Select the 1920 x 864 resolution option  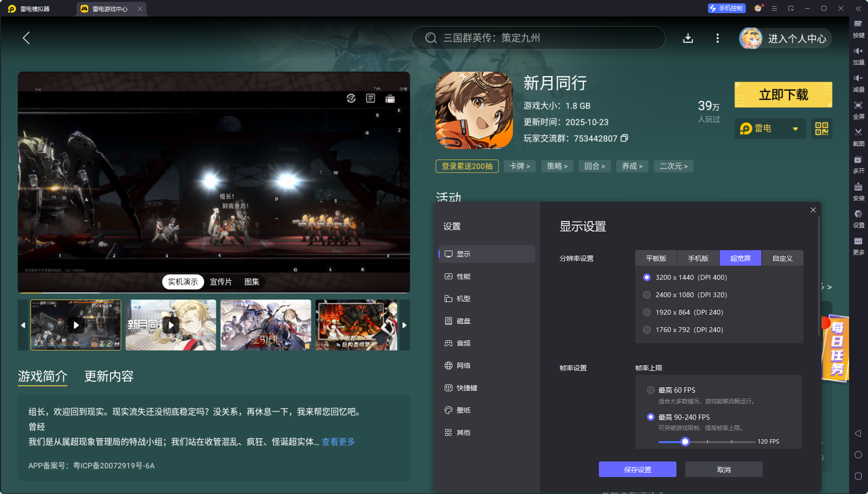coord(647,312)
